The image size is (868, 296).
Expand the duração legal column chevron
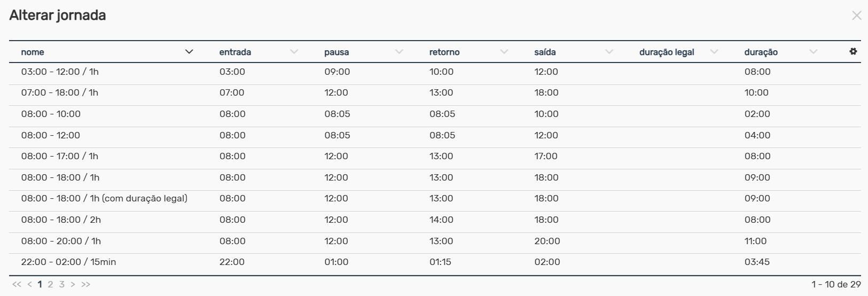[x=714, y=52]
